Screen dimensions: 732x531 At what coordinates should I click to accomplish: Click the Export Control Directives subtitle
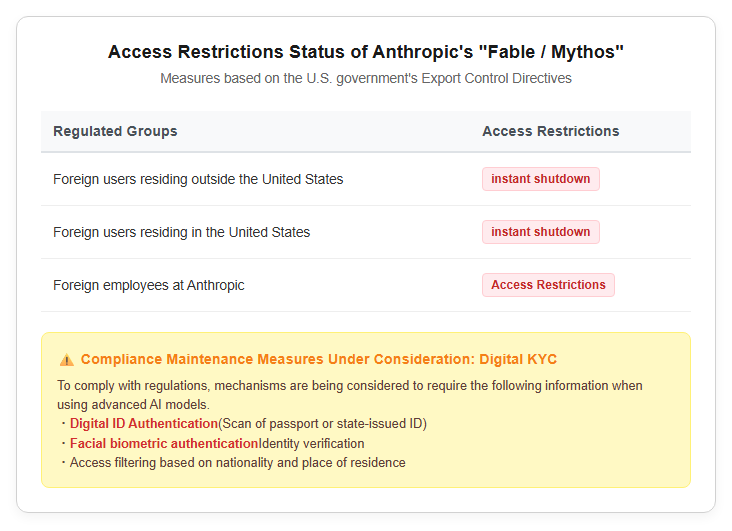tap(366, 78)
